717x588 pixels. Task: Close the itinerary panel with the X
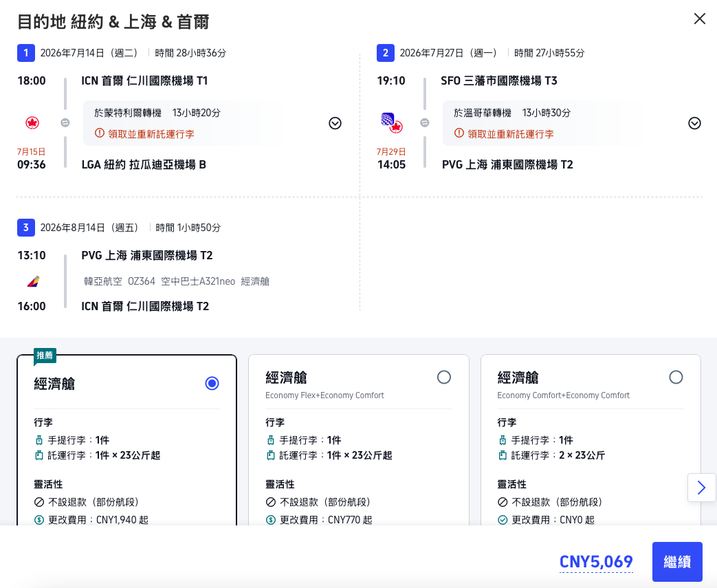point(700,19)
